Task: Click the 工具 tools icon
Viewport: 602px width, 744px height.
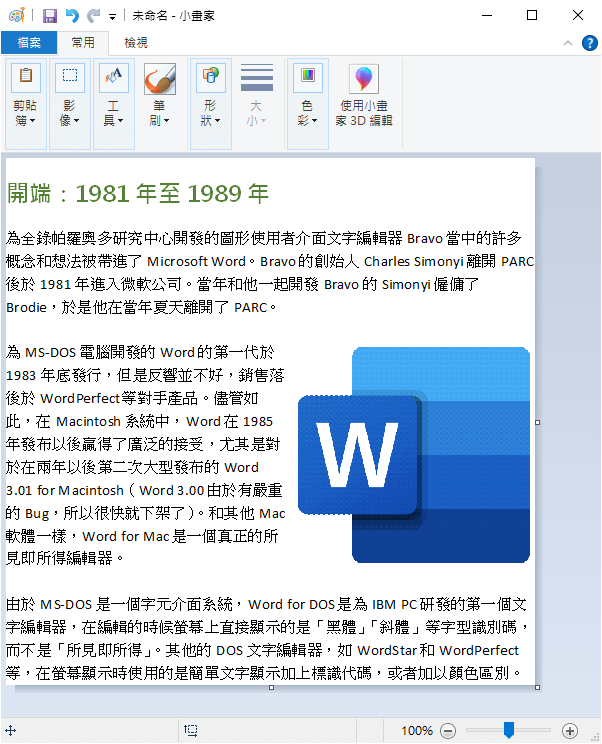Action: (114, 76)
